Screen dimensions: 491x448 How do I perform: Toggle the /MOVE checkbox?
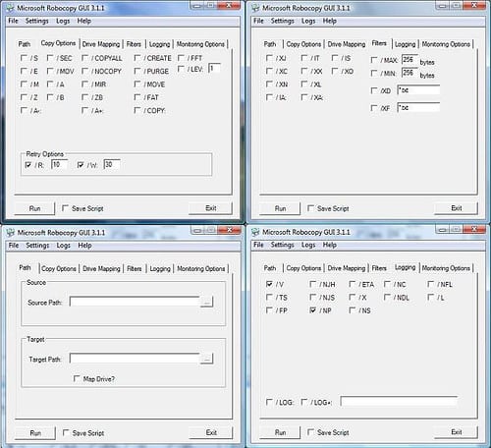coord(137,84)
